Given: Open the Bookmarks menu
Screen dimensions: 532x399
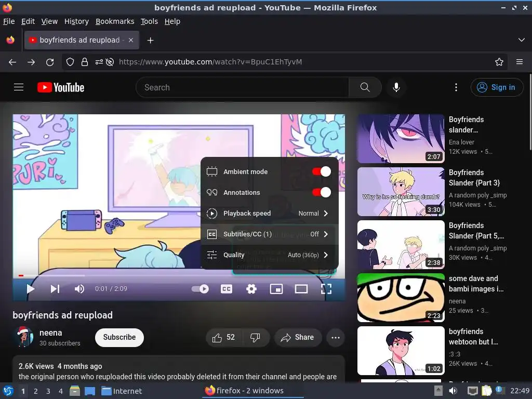Looking at the screenshot, I should coord(115,21).
